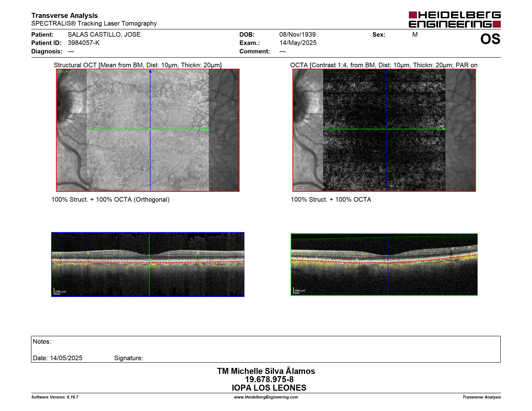Click the Diagnosis field value dashes
Viewport: 532px width, 411px height.
tap(71, 51)
